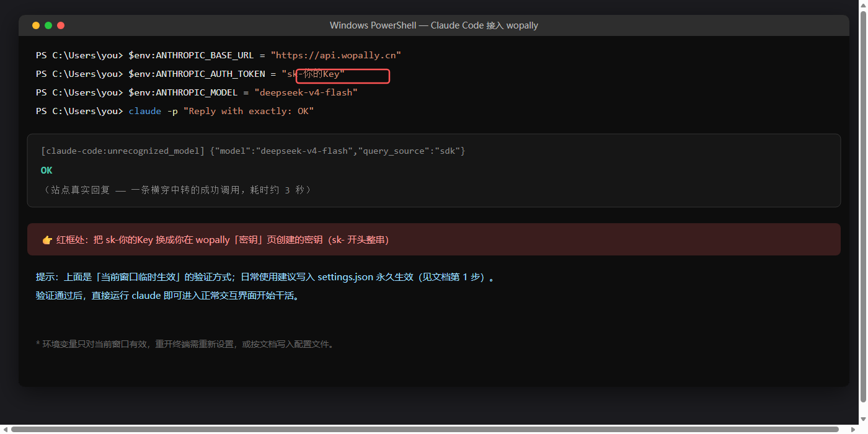Click the blue tip line starting with 提示
The width and height of the screenshot is (868, 434).
point(265,277)
